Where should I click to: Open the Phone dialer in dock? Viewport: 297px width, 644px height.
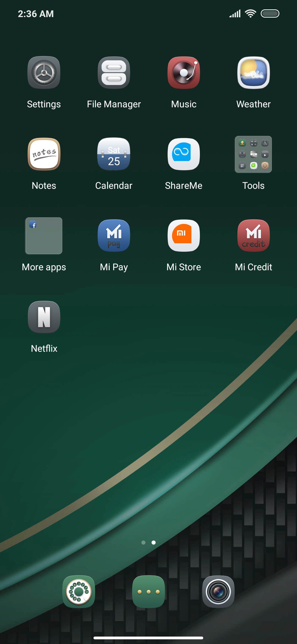click(x=79, y=592)
